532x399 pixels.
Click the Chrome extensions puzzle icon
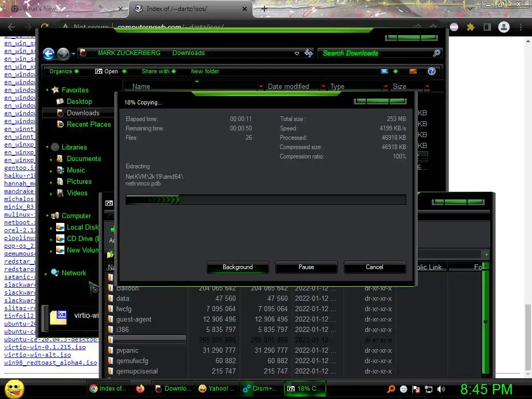pyautogui.click(x=470, y=27)
